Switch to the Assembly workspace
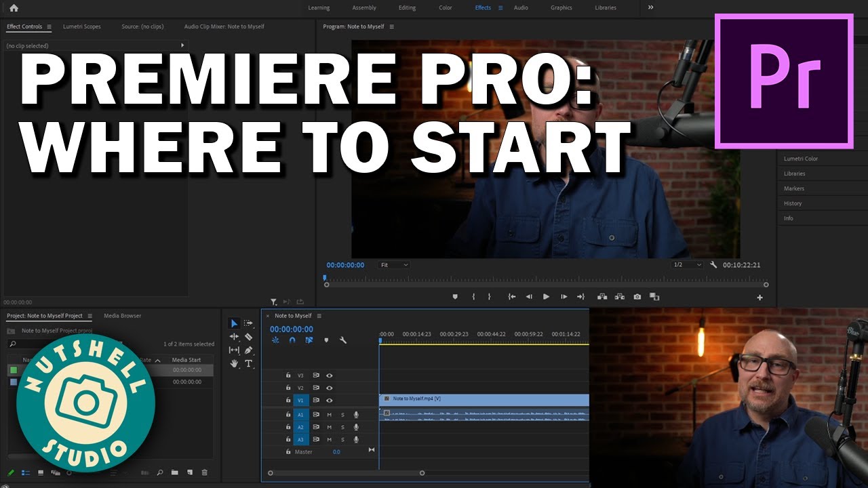 tap(364, 8)
